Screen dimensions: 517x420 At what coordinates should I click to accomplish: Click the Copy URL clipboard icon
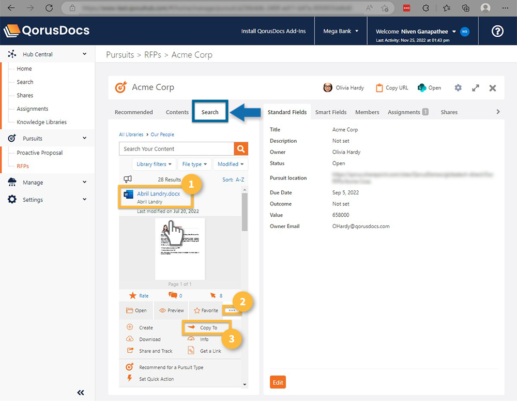tap(379, 88)
